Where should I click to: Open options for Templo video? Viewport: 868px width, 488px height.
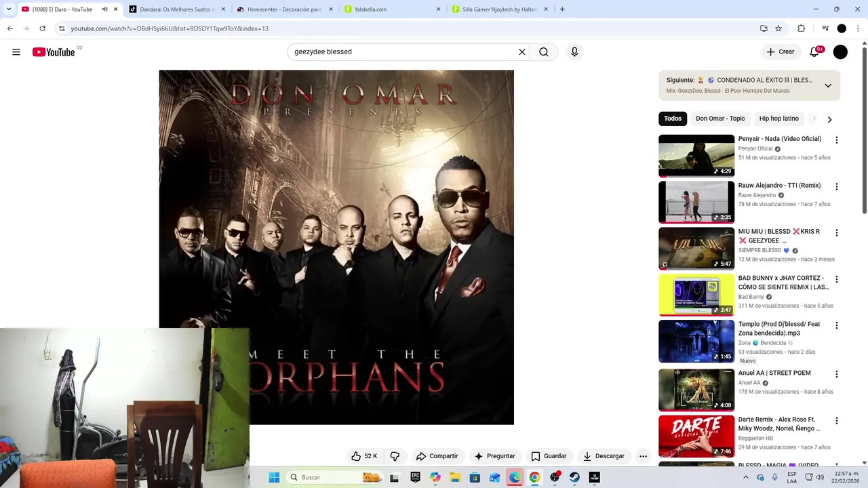pos(836,325)
